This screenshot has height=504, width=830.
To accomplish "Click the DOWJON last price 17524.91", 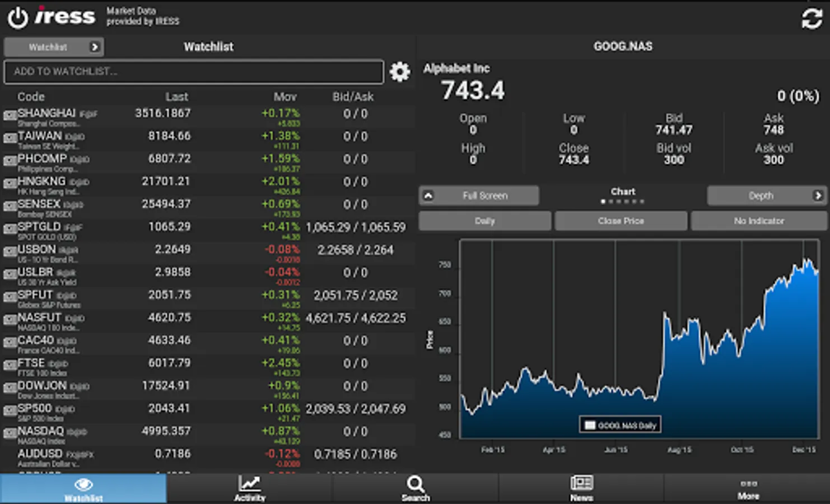I will [x=166, y=385].
